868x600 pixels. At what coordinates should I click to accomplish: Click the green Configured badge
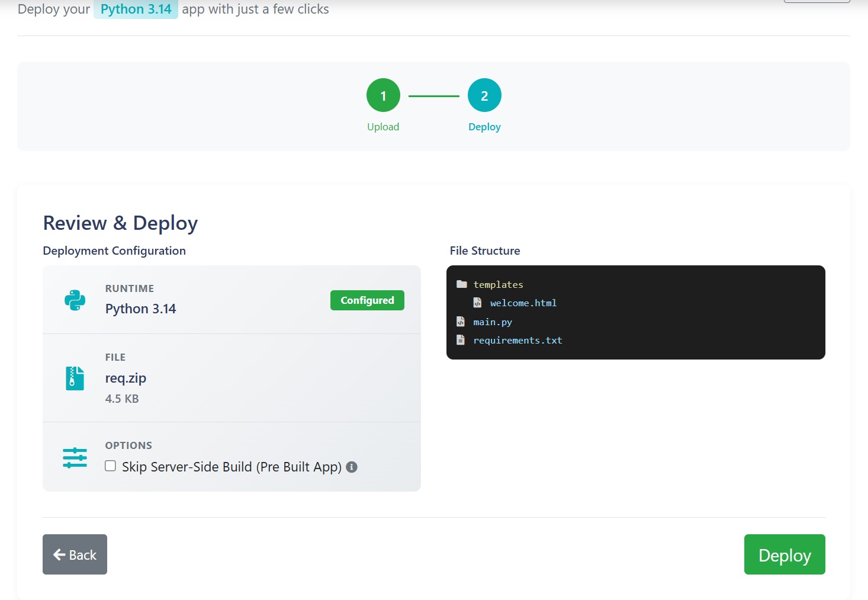tap(367, 300)
